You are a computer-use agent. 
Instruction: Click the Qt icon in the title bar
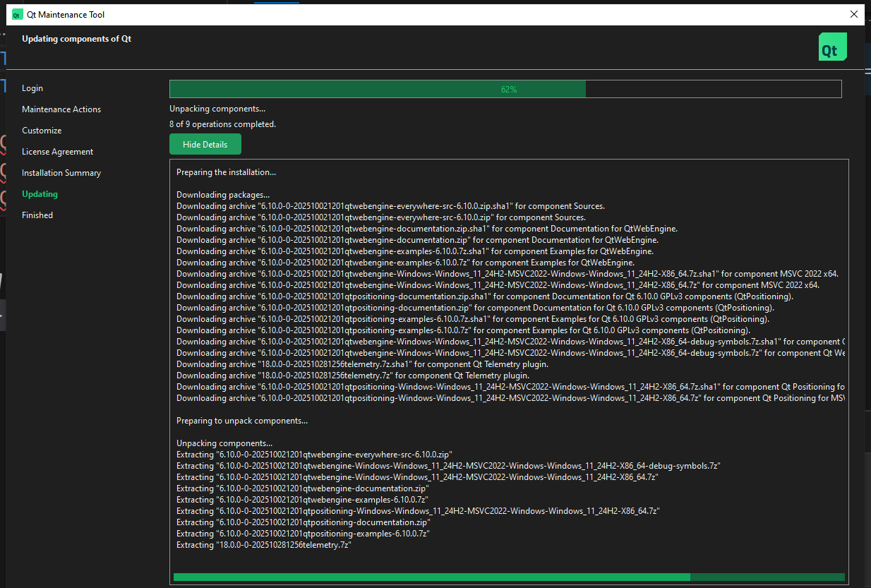pyautogui.click(x=18, y=14)
